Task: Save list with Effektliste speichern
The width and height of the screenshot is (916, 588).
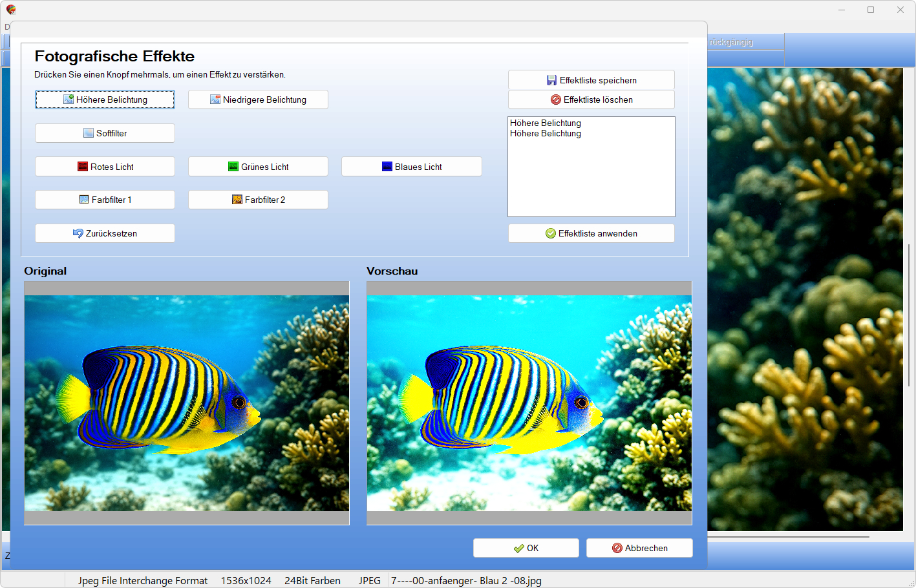Action: (x=591, y=80)
